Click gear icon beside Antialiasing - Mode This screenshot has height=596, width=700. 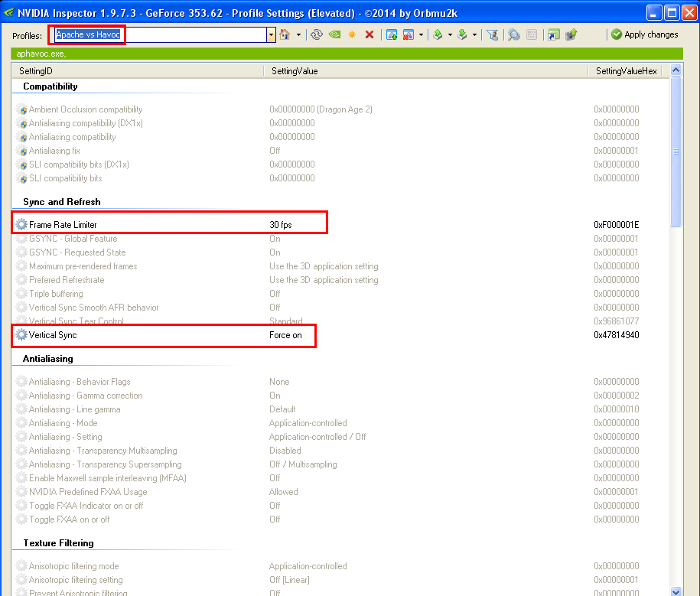pos(21,423)
